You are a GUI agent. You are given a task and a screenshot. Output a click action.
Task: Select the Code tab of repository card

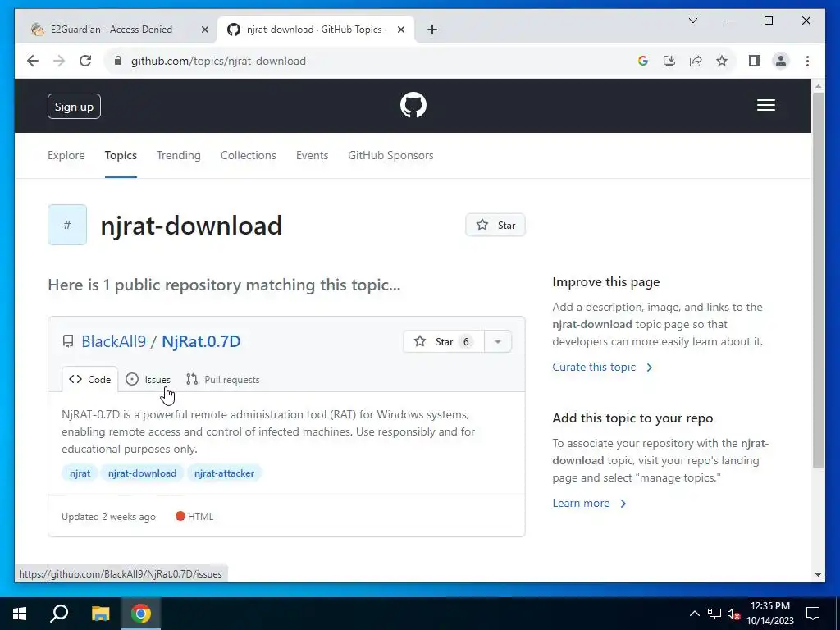(90, 379)
